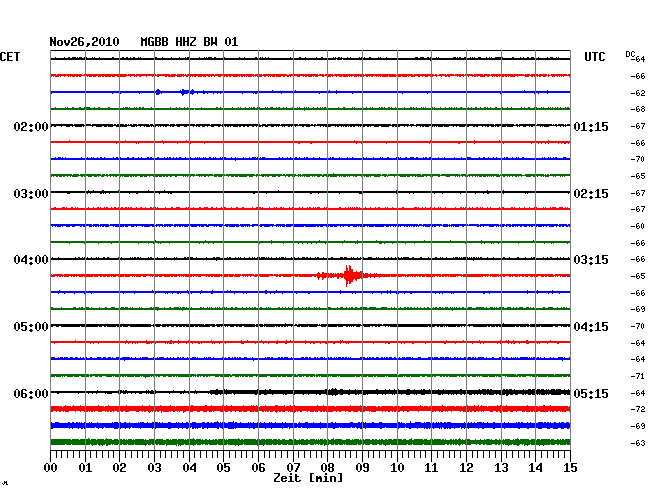This screenshot has height=494, width=650.
Task: Click the 04:00 CET time label
Action: 31,260
